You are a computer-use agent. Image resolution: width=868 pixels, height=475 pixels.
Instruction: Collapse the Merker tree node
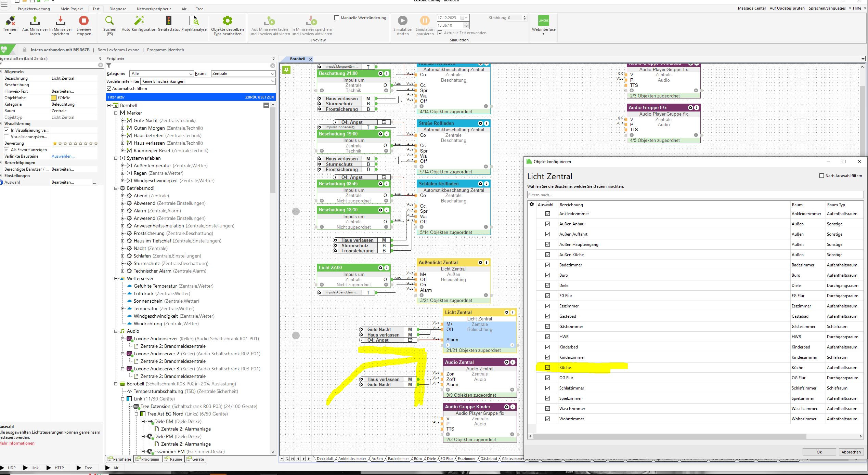116,113
